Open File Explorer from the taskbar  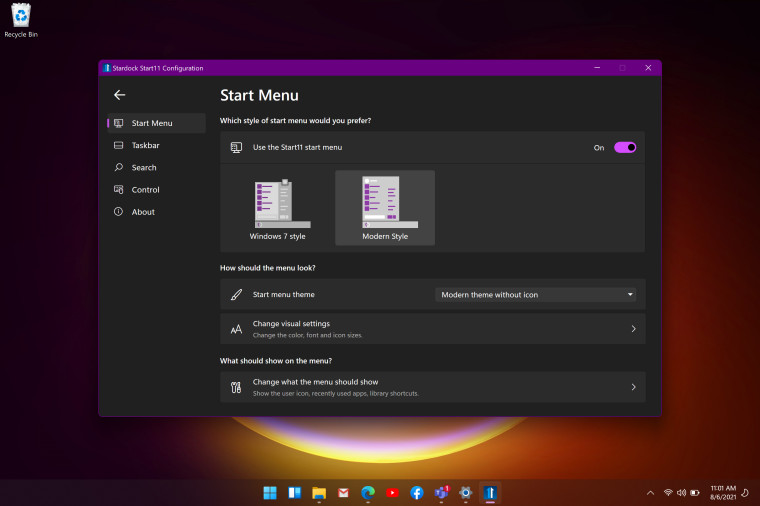tap(319, 493)
